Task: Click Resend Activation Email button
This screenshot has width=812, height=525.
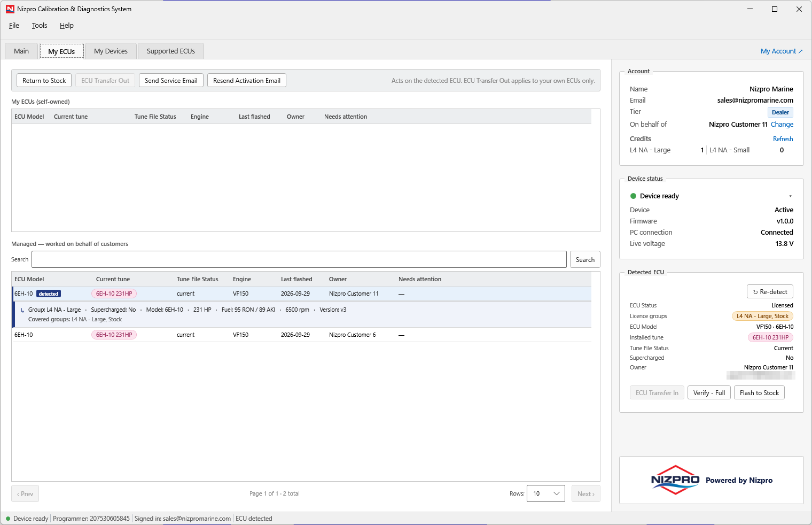Action: tap(247, 81)
